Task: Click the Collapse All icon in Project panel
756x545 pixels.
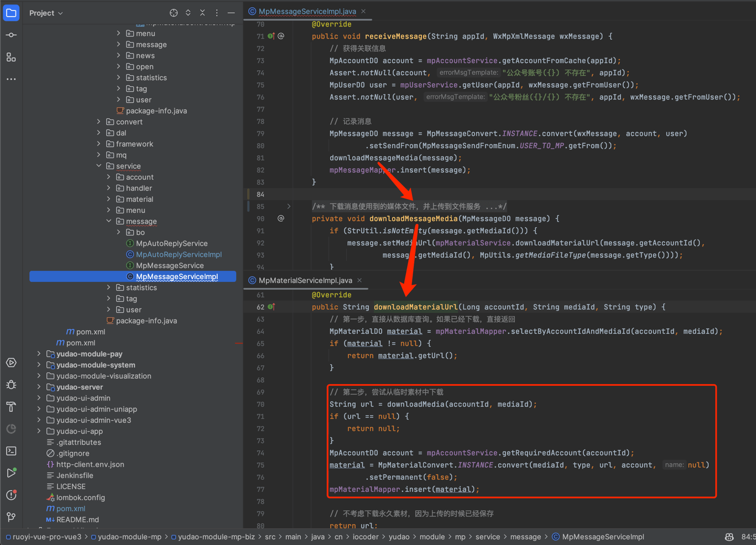Action: [202, 13]
